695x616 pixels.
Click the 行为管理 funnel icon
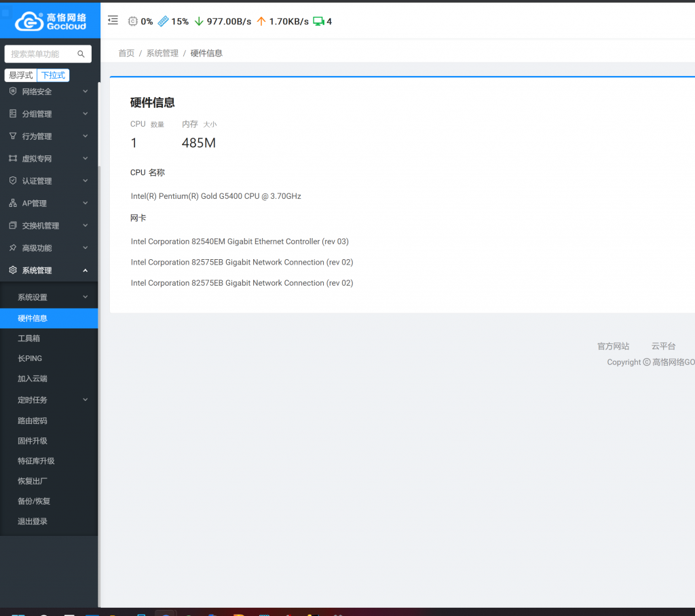point(13,136)
